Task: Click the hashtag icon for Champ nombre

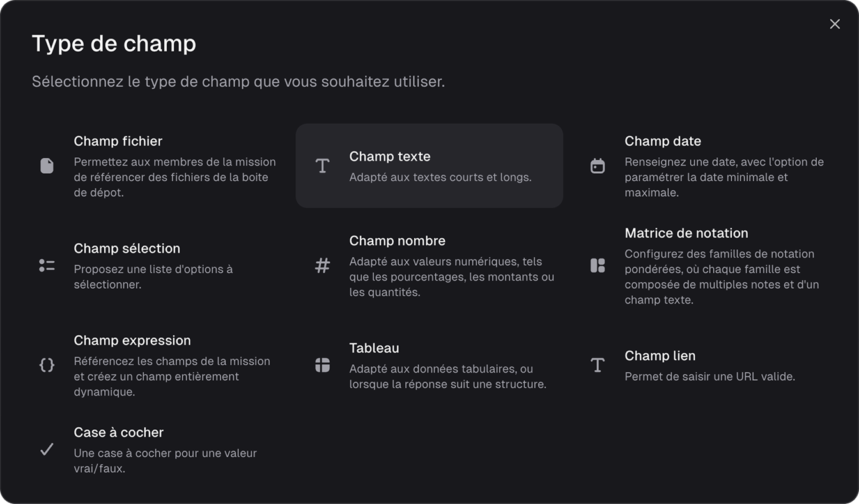Action: (x=322, y=265)
